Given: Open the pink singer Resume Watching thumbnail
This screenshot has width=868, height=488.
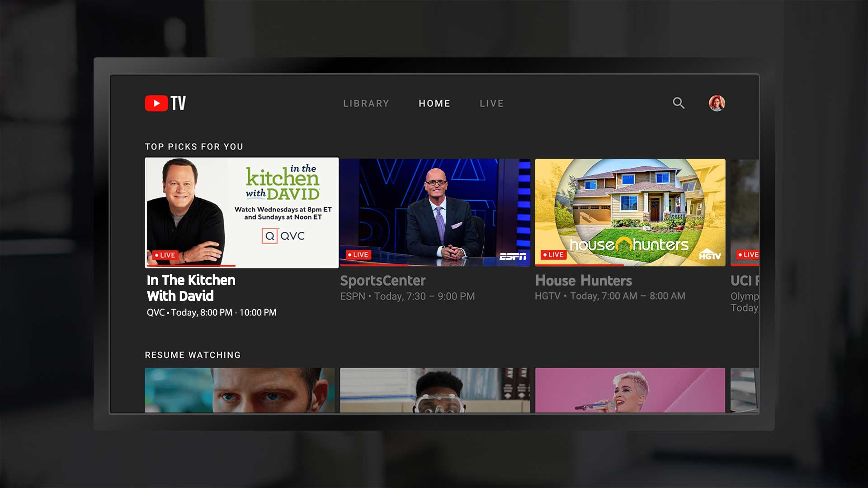Looking at the screenshot, I should point(630,390).
